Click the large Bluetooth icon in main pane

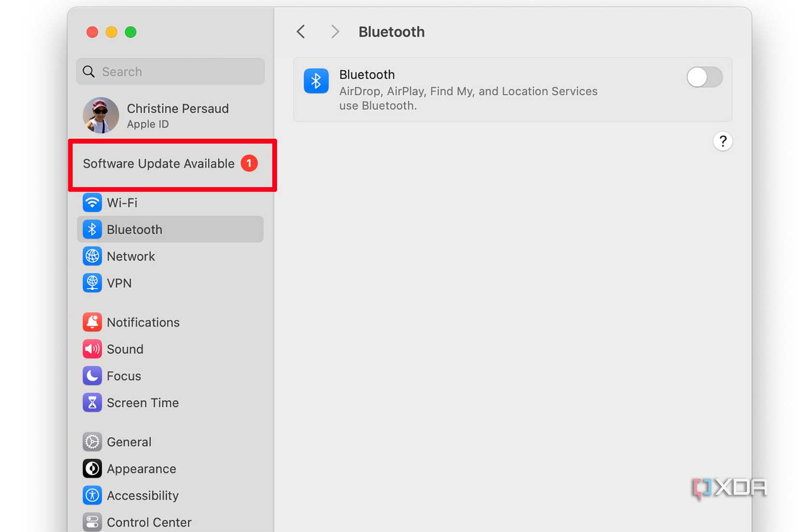[316, 81]
